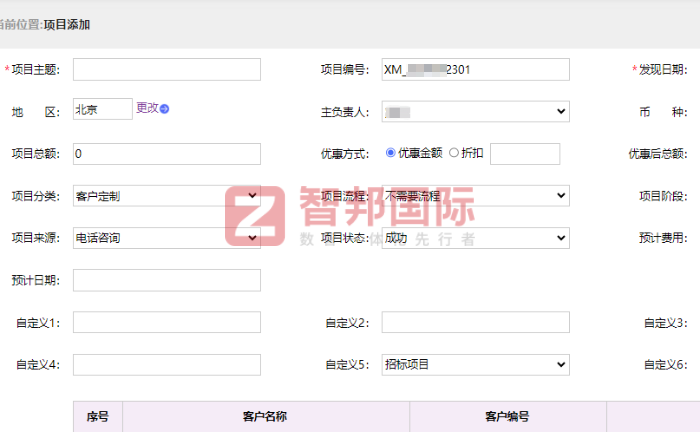Click the 客户名称 column header
This screenshot has height=432, width=700.
[264, 417]
